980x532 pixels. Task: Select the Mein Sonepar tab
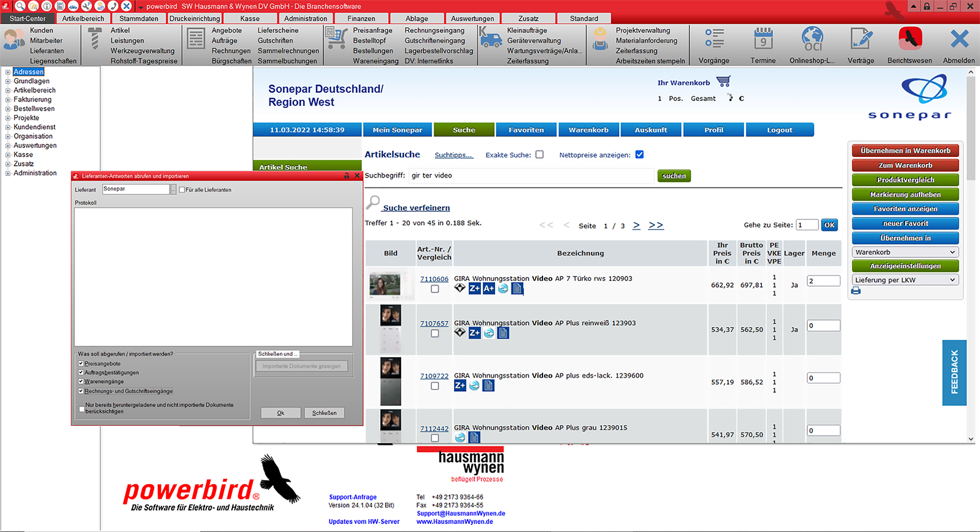tap(397, 130)
